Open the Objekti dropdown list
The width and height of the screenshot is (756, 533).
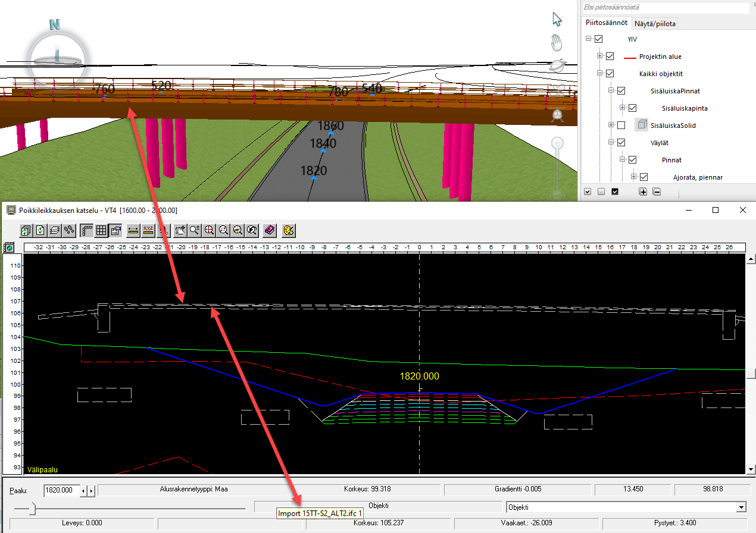pyautogui.click(x=741, y=507)
